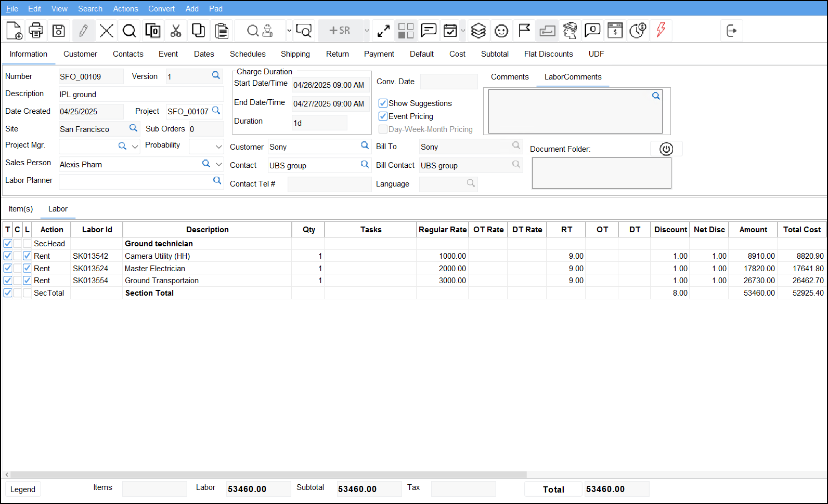This screenshot has height=504, width=828.
Task: Open the Project Mgr. dropdown arrow
Action: coord(135,147)
